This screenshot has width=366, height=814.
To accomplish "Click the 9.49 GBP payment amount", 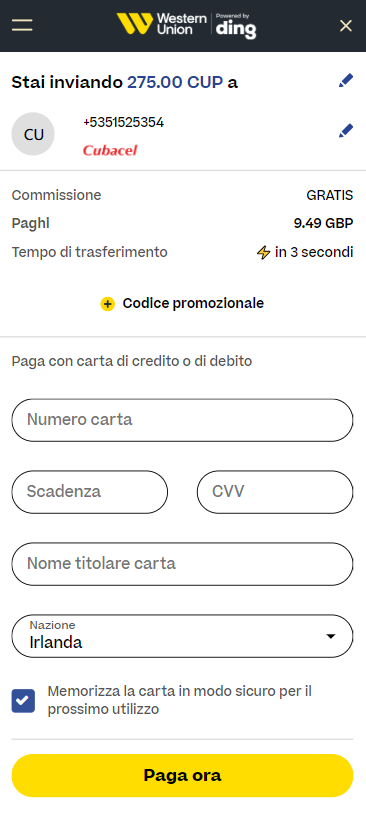I will tap(323, 224).
